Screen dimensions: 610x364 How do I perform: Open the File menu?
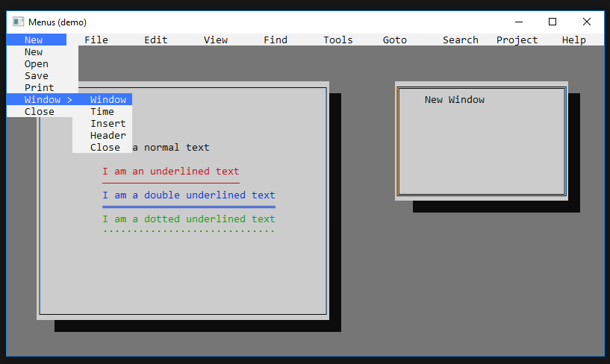pos(96,40)
